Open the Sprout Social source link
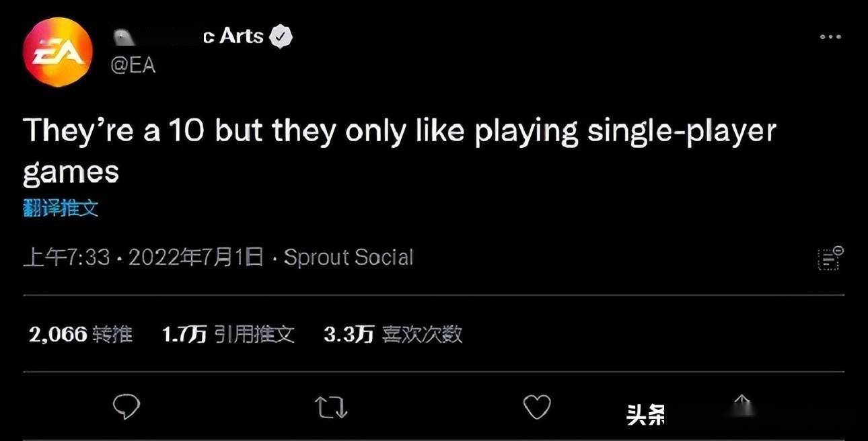Image resolution: width=868 pixels, height=441 pixels. [x=349, y=257]
